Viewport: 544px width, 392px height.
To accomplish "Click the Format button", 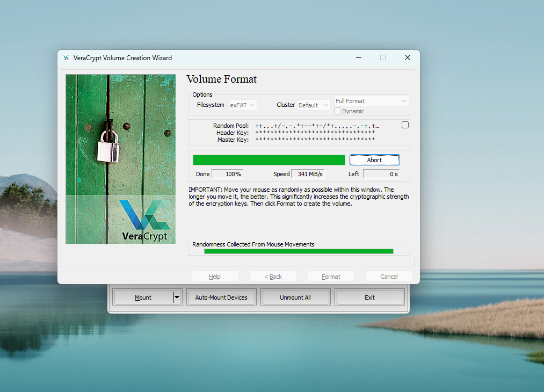I will [x=331, y=277].
